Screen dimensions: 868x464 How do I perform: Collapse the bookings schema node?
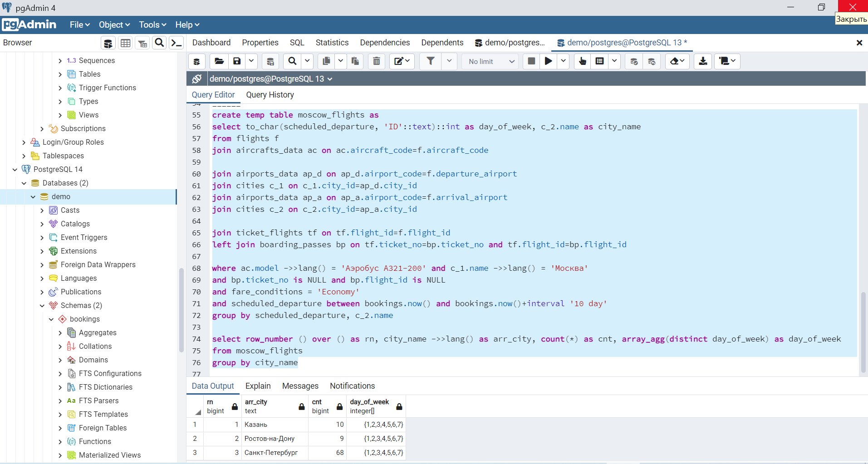tap(51, 319)
